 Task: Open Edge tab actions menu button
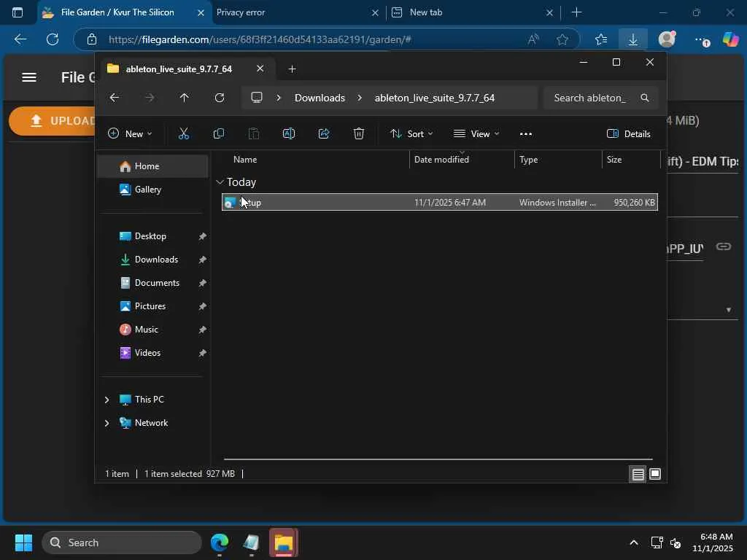pos(18,12)
